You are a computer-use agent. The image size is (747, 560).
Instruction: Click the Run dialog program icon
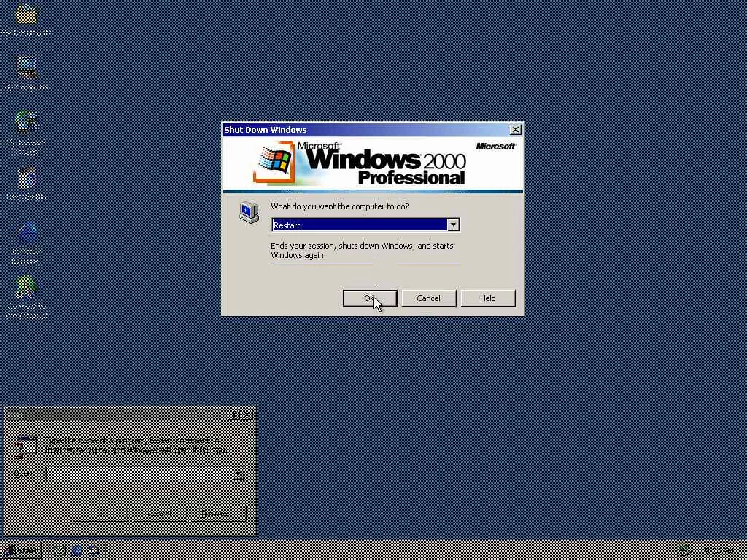[25, 447]
